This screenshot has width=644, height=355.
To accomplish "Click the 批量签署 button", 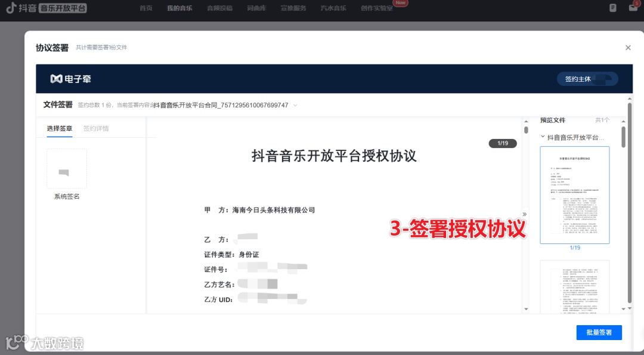I will (599, 332).
